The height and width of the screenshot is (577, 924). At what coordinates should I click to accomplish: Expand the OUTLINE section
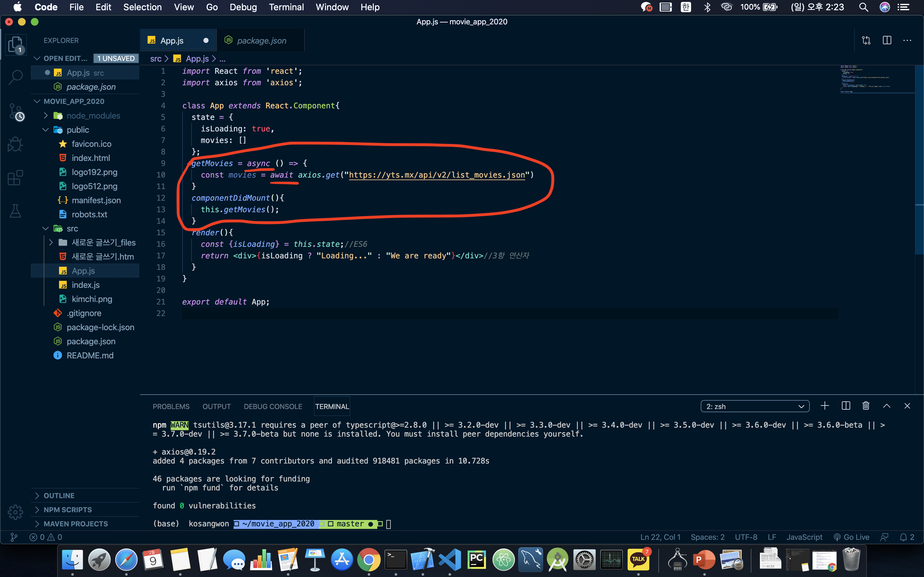[x=59, y=495]
